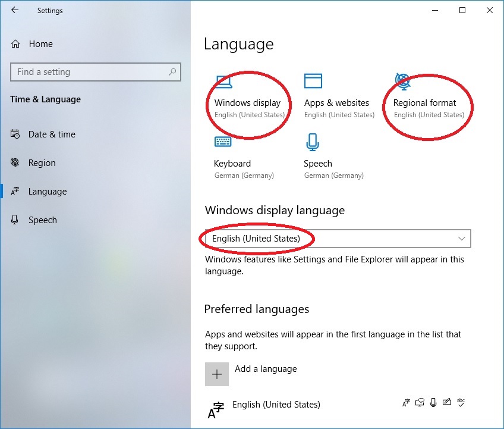Click the Speech microphone tile in the overview

tap(313, 142)
